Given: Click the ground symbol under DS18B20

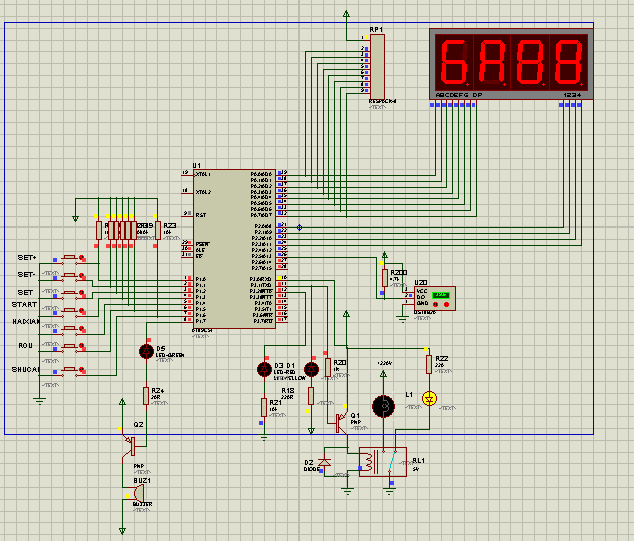Looking at the screenshot, I should [402, 319].
